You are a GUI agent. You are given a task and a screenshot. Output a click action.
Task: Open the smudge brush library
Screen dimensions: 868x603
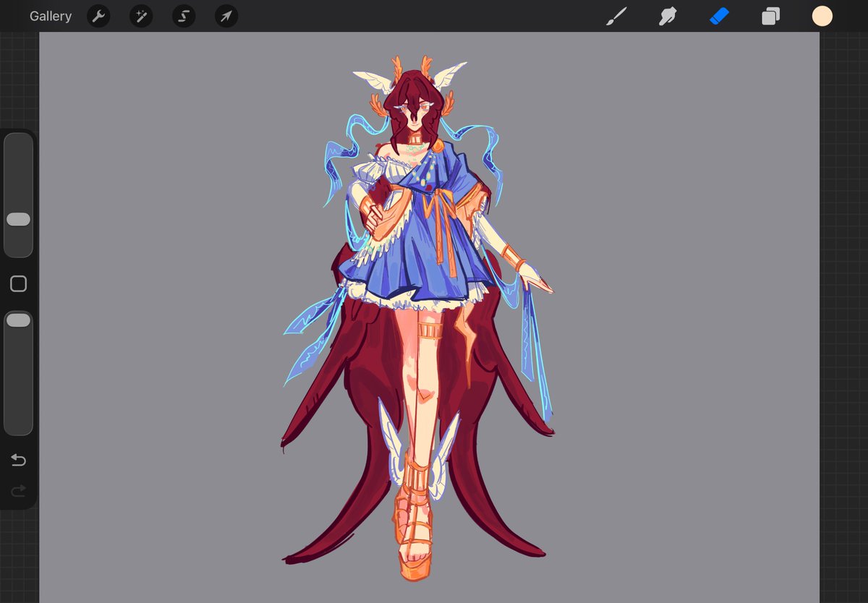667,16
